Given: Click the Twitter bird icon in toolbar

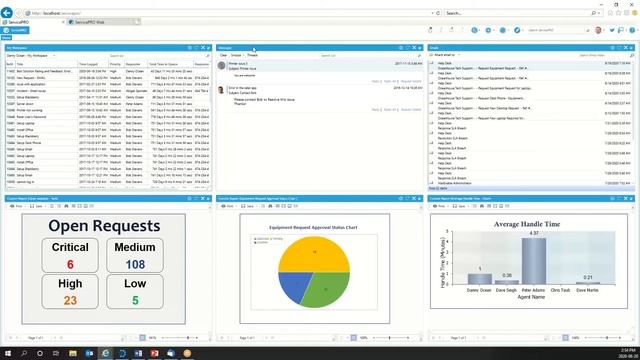Looking at the screenshot, I should pyautogui.click(x=612, y=30).
